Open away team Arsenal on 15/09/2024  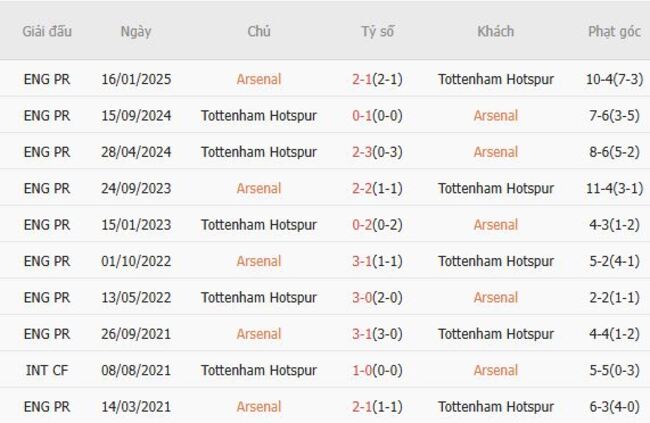coord(495,115)
